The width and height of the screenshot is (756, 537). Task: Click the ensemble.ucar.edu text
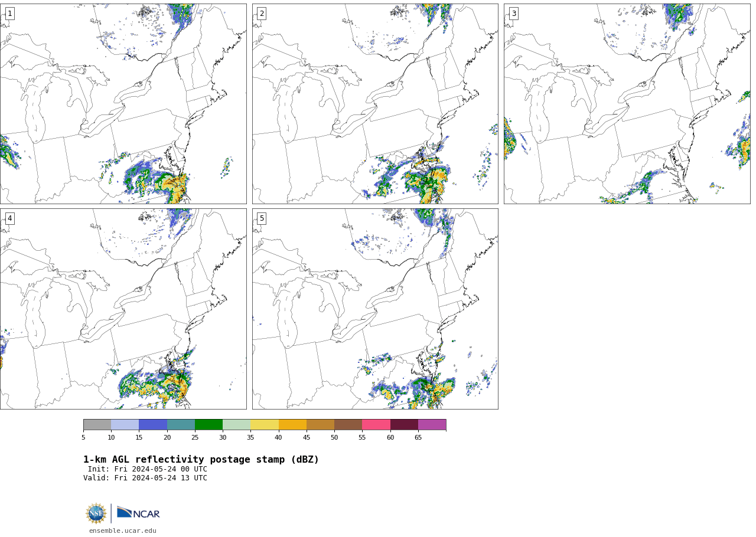click(123, 531)
